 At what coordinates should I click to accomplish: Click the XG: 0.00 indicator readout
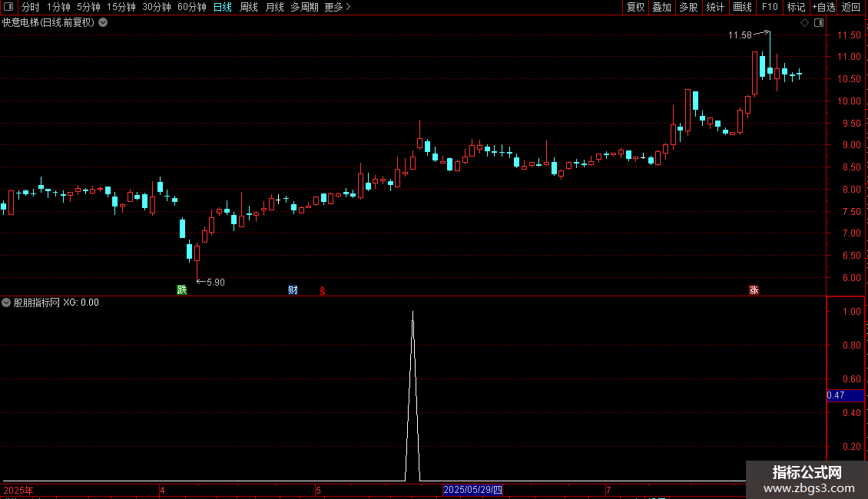click(x=81, y=302)
